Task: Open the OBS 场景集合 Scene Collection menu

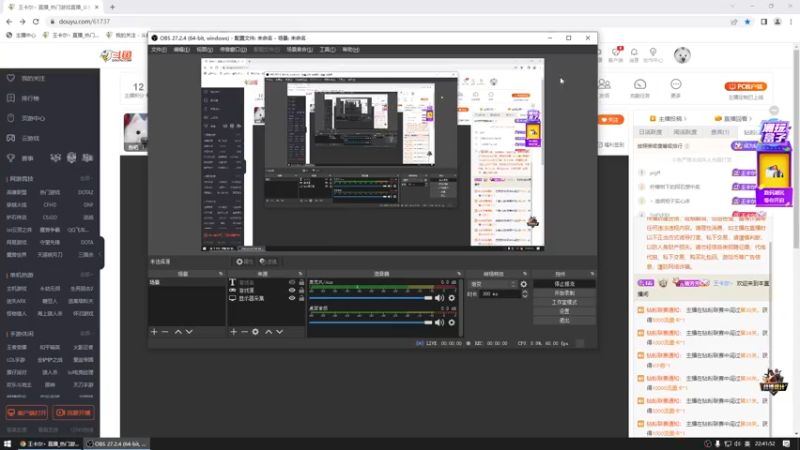Action: [299, 49]
